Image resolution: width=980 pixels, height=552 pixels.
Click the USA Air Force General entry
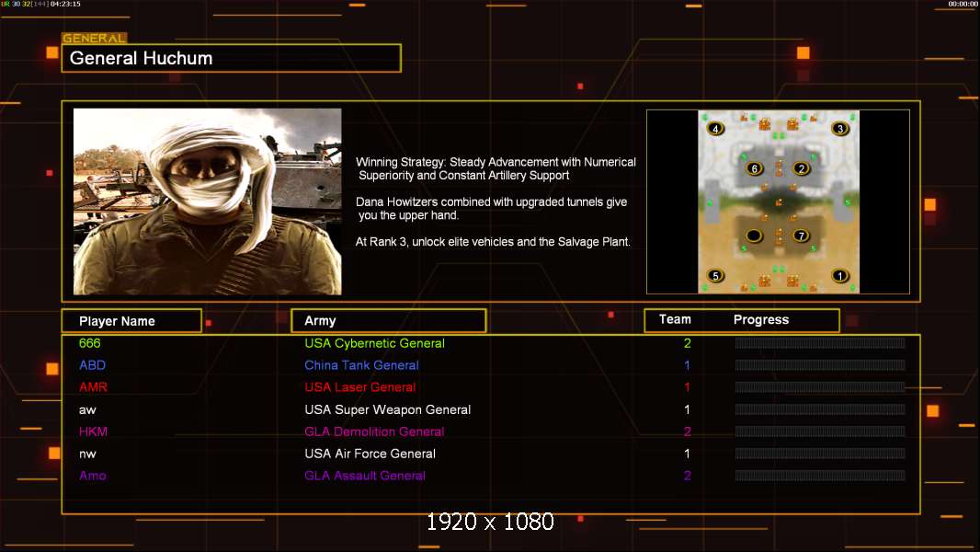[x=370, y=454]
